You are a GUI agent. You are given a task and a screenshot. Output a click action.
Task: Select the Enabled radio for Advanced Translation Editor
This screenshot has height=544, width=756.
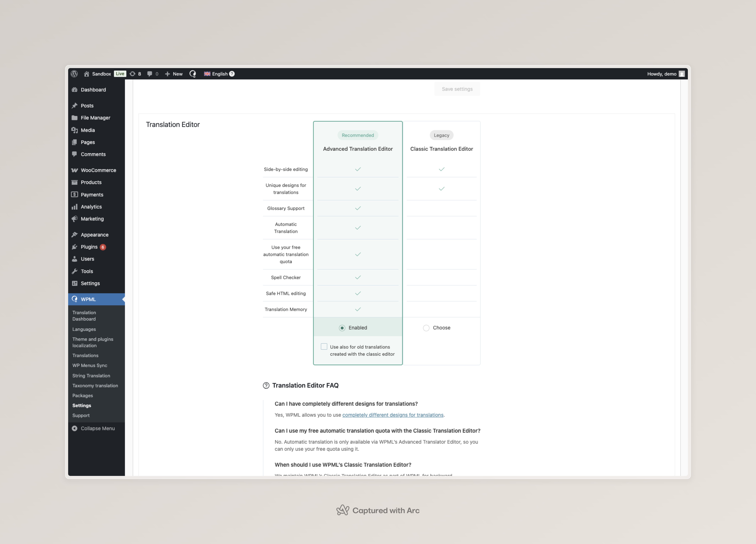point(342,328)
